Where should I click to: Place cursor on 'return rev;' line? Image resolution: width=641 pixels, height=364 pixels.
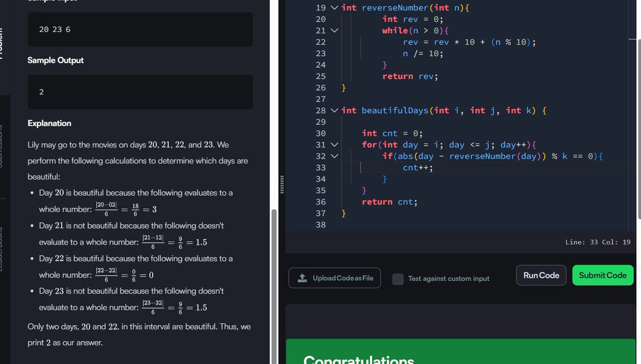410,76
